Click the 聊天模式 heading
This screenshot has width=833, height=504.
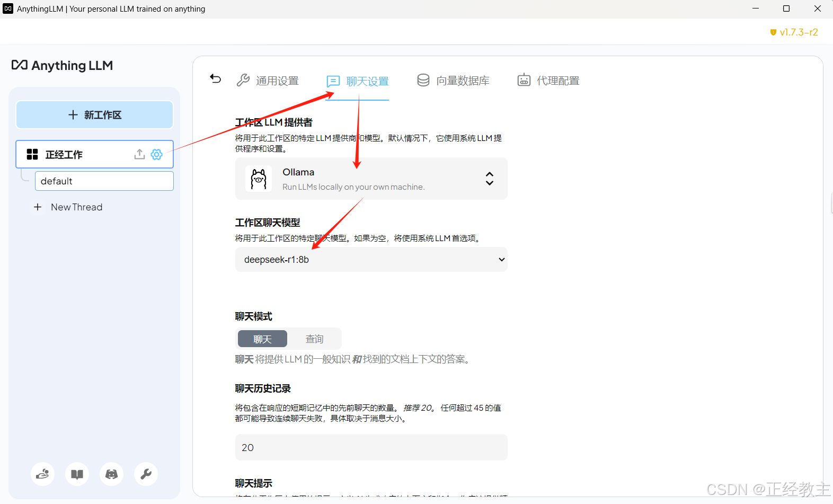pyautogui.click(x=254, y=316)
